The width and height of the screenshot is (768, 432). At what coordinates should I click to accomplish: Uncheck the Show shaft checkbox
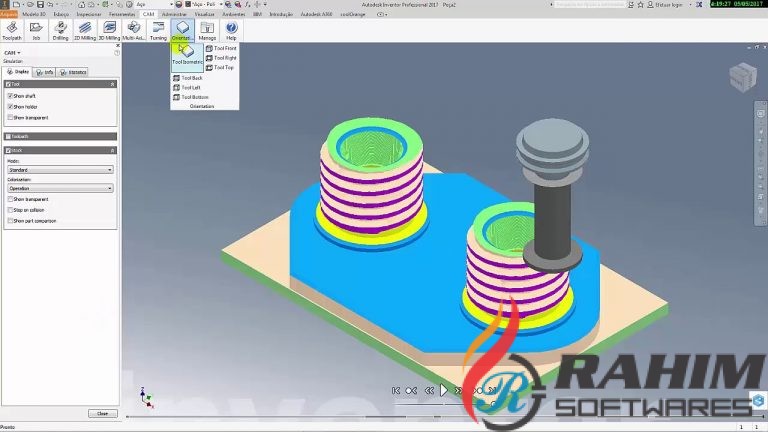click(x=10, y=95)
